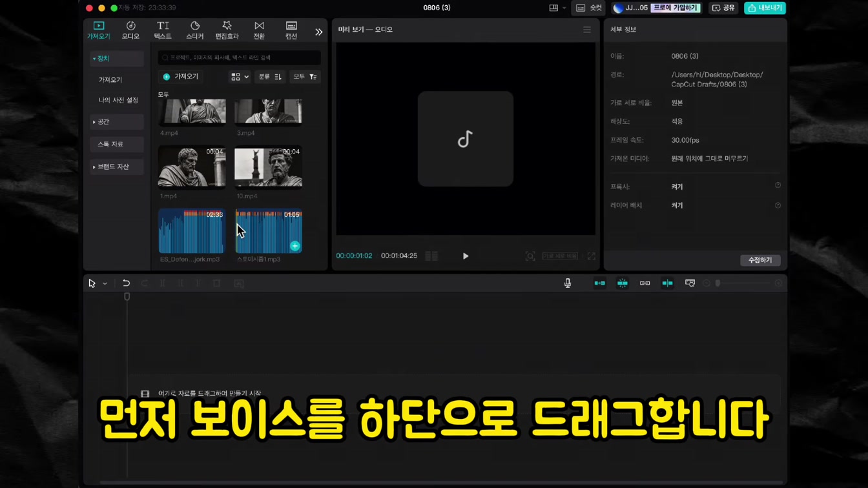
Task: Select 나의 사전 설정 in sidebar
Action: click(x=118, y=100)
